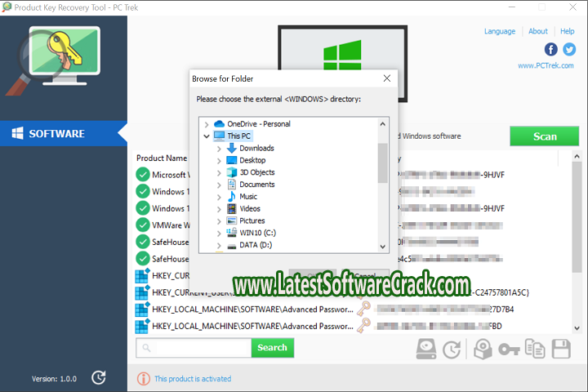This screenshot has width=588, height=392.
Task: Click the copy documents icon
Action: coord(535,349)
